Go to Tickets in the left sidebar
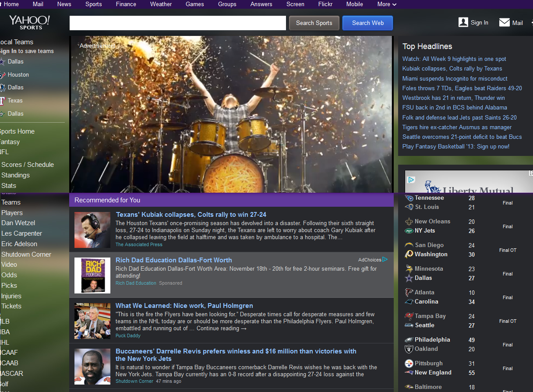 coord(11,306)
